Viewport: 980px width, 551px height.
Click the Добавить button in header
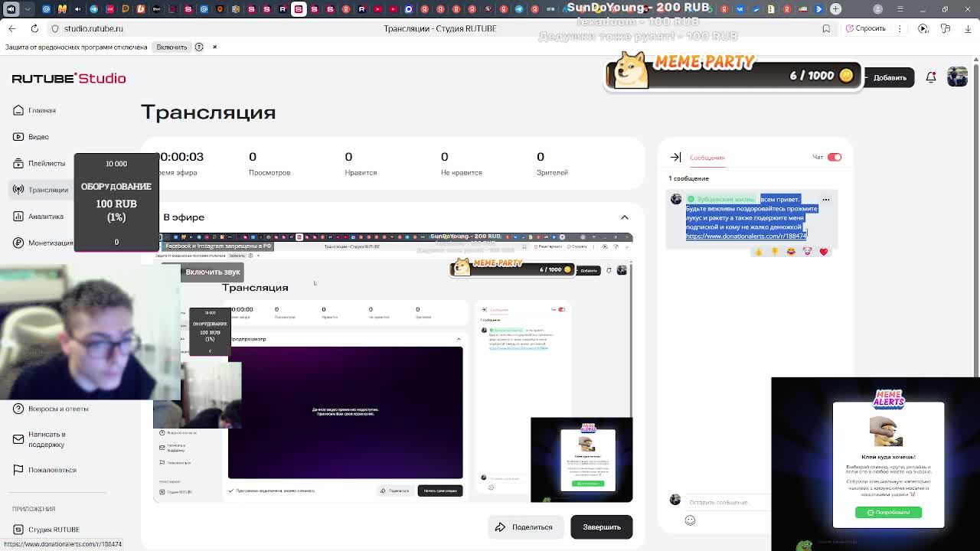point(890,77)
